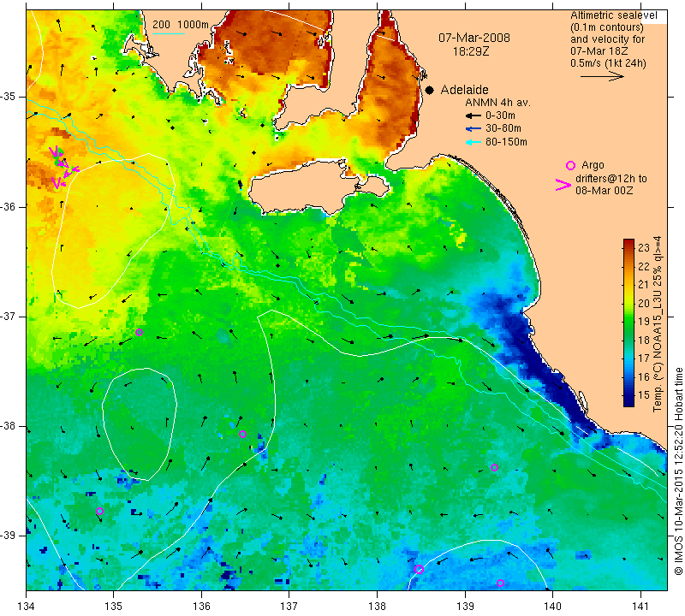Viewport: 685px width, 616px height.
Task: Click the longitude axis label 141
Action: (x=640, y=607)
